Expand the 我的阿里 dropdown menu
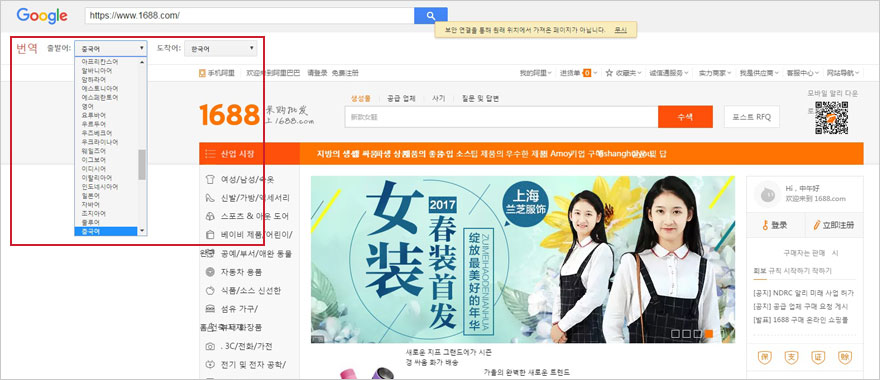Viewport: 880px width, 380px height. [535, 73]
